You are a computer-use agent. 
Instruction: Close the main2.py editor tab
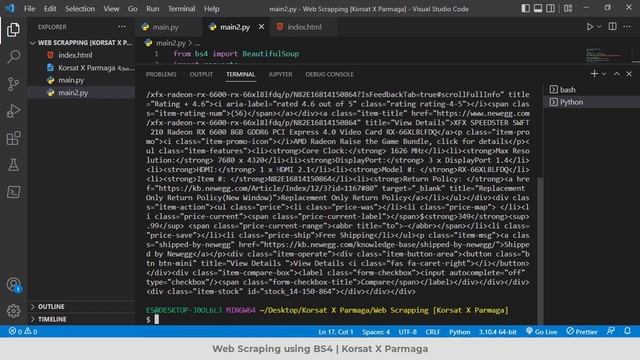(261, 27)
